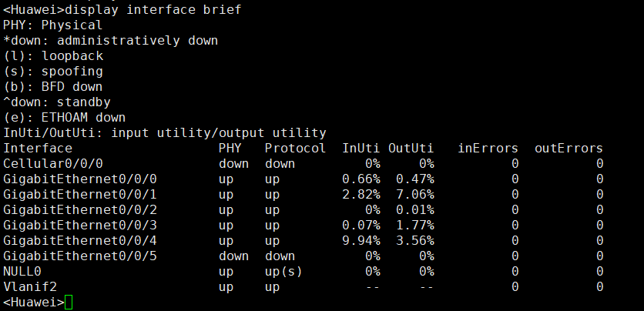This screenshot has width=644, height=311.
Task: Select the GigabitEthernet0/0/1 interface name
Action: tap(80, 195)
